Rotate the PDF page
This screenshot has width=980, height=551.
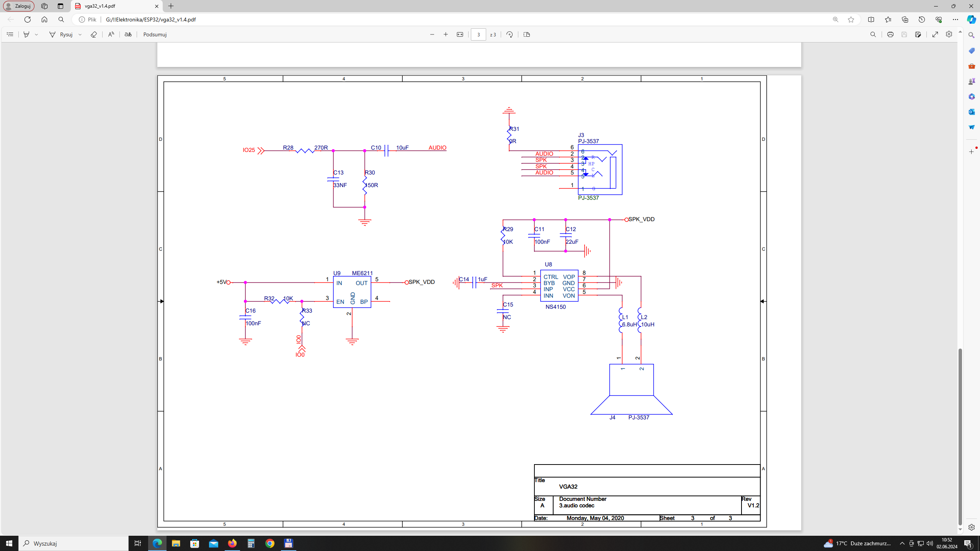[x=510, y=34]
